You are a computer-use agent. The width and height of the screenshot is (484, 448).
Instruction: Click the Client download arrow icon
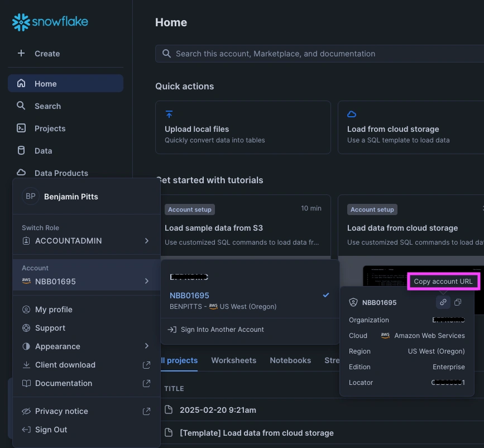click(26, 365)
